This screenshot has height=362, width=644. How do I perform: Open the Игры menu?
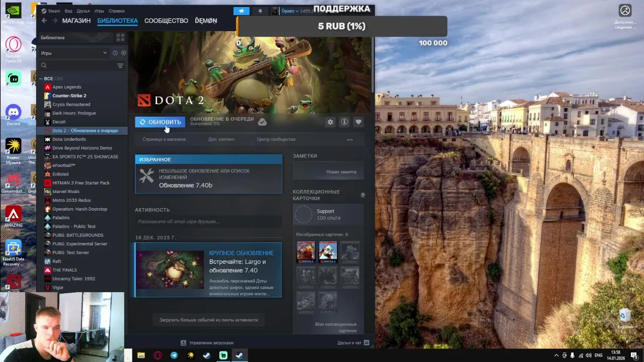tap(99, 11)
